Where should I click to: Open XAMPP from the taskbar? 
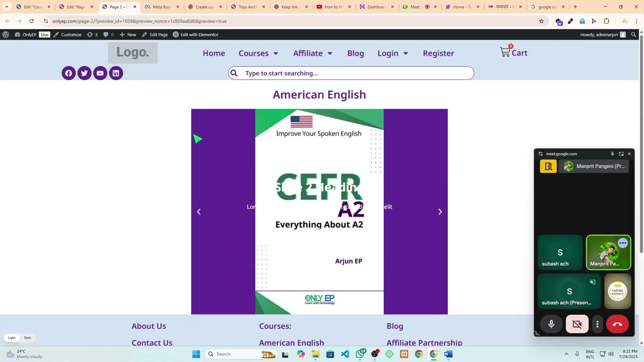point(404,354)
